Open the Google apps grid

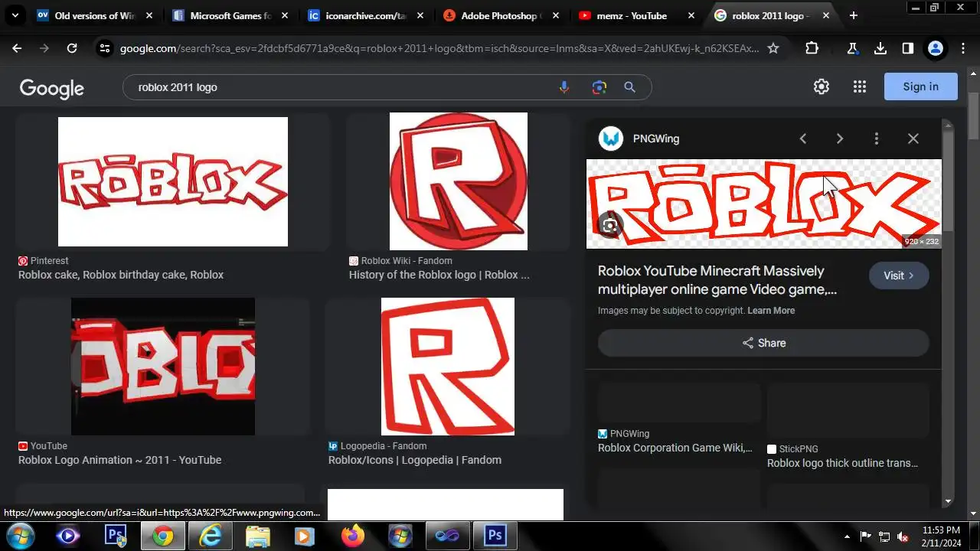click(x=860, y=86)
